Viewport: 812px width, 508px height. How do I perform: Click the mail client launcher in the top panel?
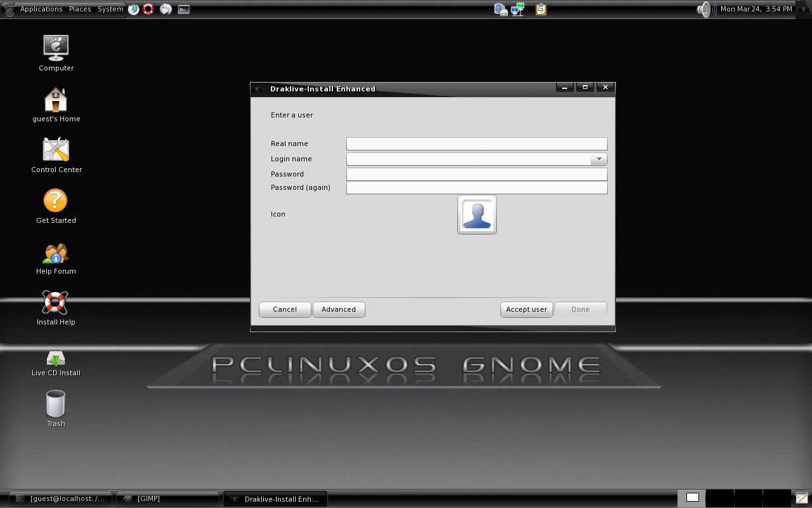(166, 9)
